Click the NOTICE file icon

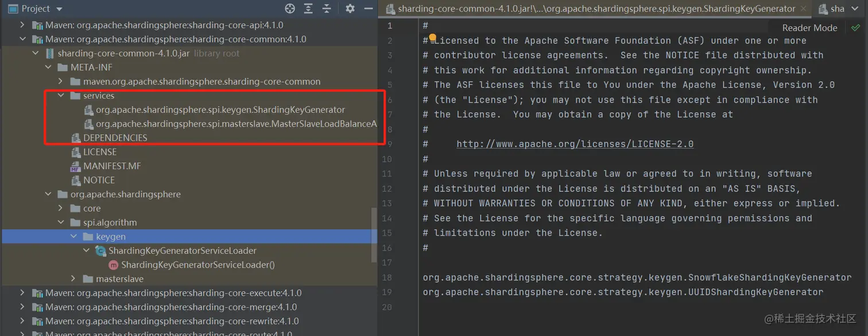[x=75, y=180]
